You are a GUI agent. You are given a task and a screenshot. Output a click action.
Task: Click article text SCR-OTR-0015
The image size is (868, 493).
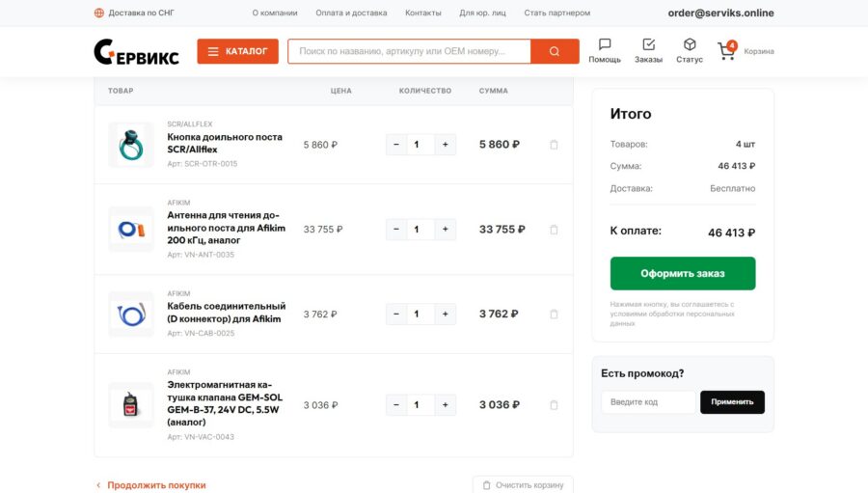pyautogui.click(x=211, y=164)
